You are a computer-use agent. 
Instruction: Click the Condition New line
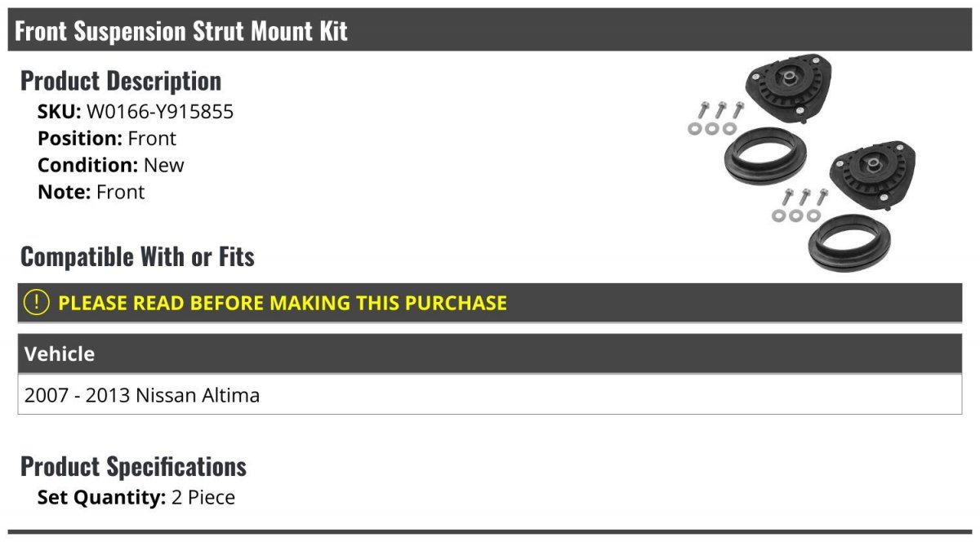(x=111, y=165)
